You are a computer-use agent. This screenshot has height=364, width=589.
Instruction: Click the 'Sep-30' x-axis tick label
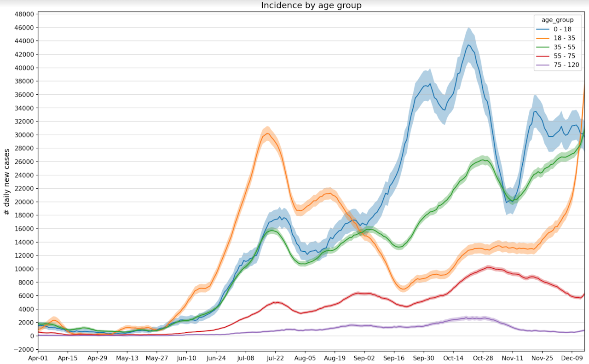(423, 358)
